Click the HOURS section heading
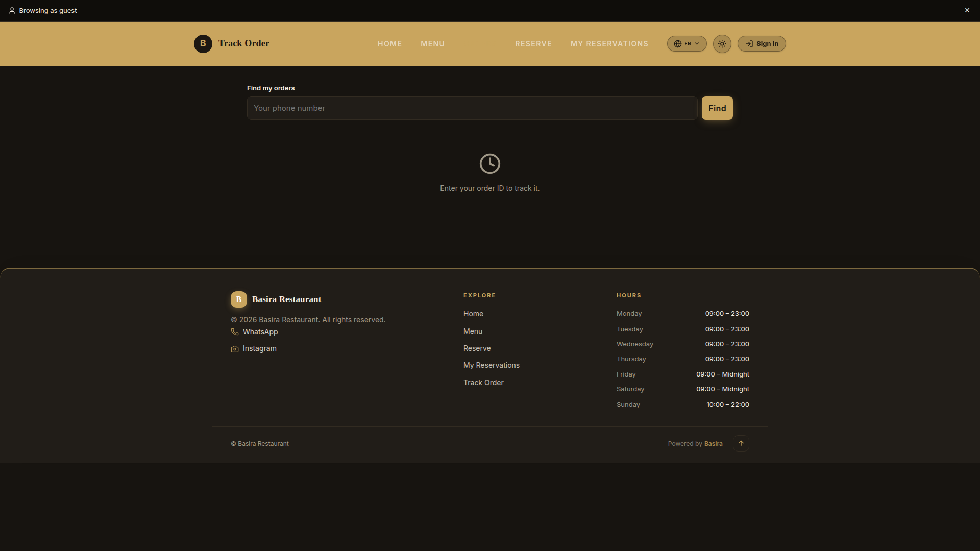This screenshot has width=980, height=551. (628, 295)
